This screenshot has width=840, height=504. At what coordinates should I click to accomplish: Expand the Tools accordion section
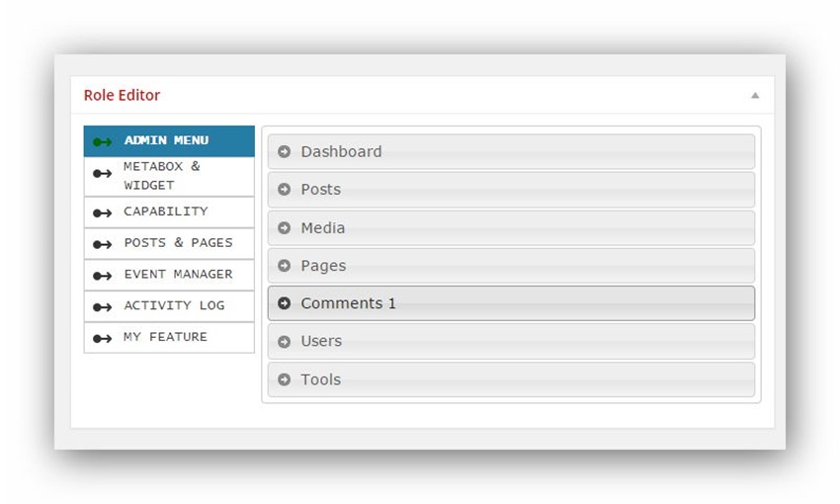point(510,379)
